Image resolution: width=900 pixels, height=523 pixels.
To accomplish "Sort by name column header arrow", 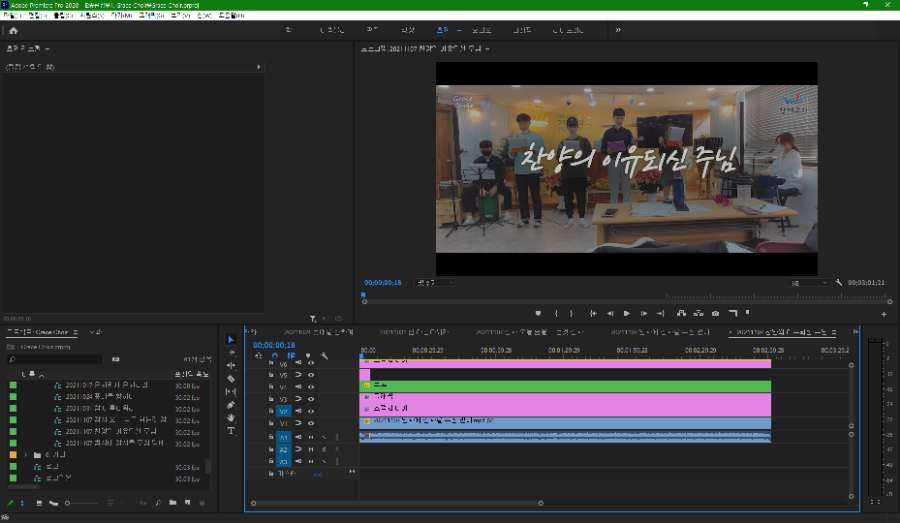I will 41,375.
